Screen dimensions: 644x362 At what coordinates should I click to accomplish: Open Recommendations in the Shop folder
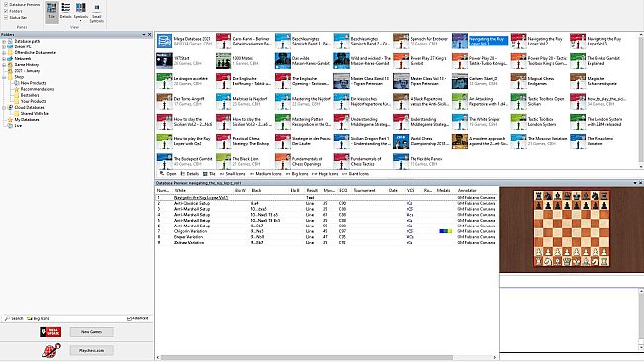(38, 89)
